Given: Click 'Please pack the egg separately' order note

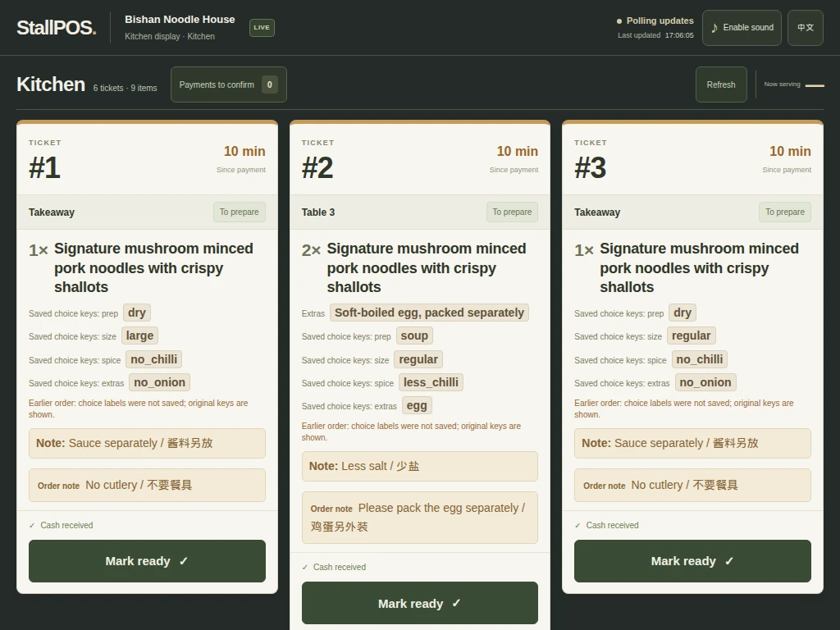Looking at the screenshot, I should point(420,518).
